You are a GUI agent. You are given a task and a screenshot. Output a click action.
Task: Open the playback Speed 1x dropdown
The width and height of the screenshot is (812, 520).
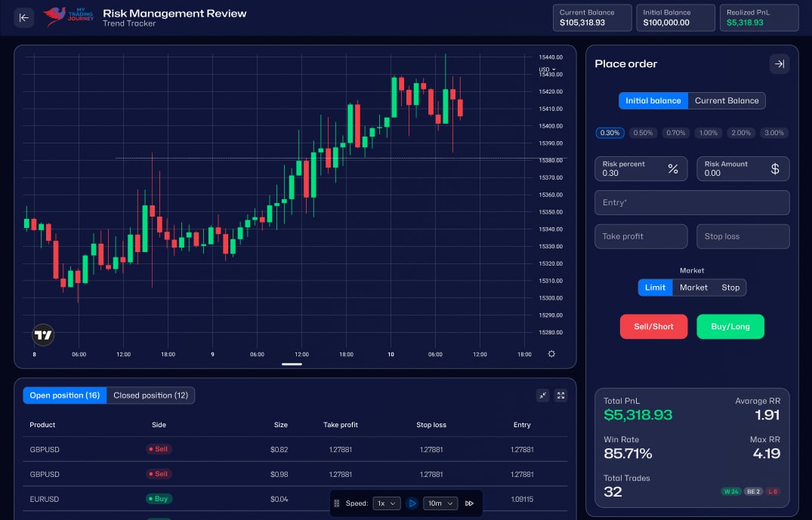pyautogui.click(x=386, y=503)
